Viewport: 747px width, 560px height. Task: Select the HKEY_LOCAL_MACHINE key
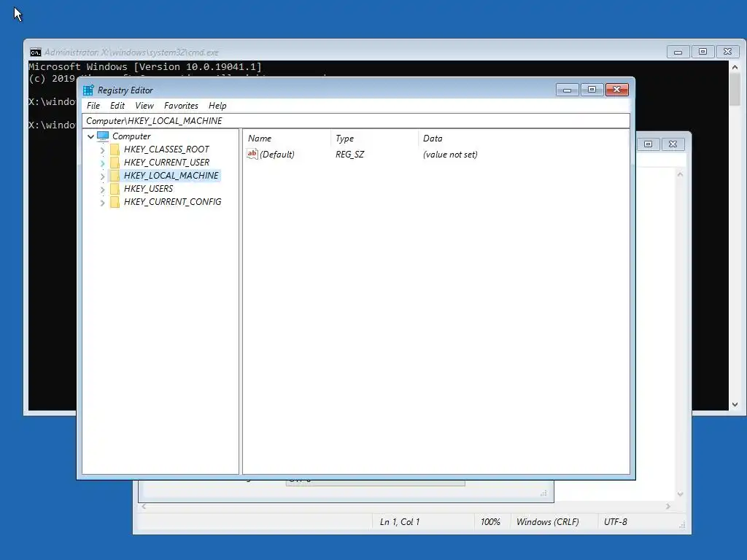coord(171,176)
